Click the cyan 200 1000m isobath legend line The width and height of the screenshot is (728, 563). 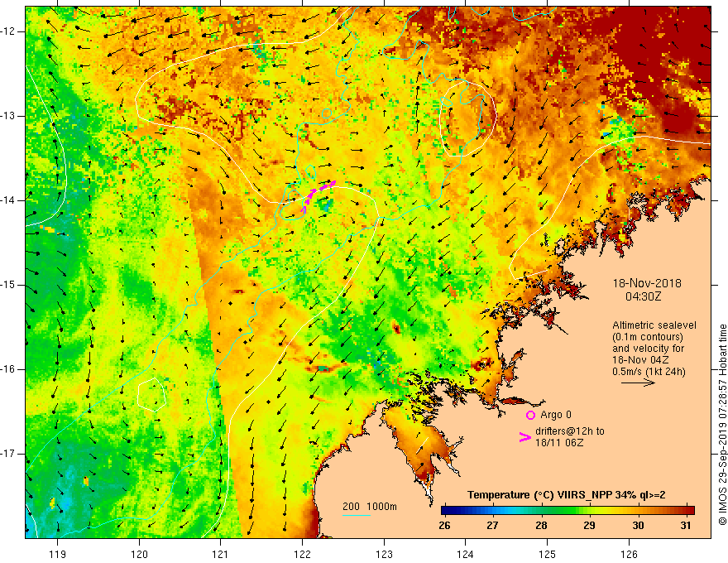coord(357,515)
